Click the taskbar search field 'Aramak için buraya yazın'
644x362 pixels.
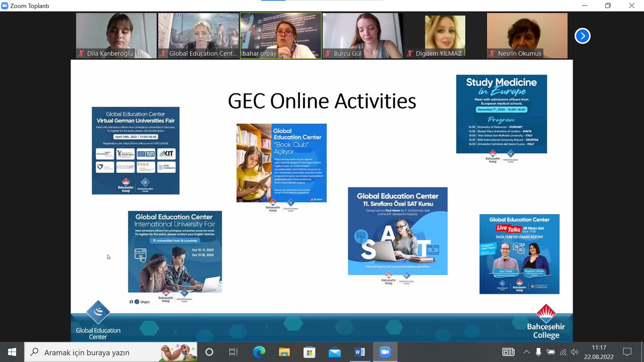(x=111, y=352)
